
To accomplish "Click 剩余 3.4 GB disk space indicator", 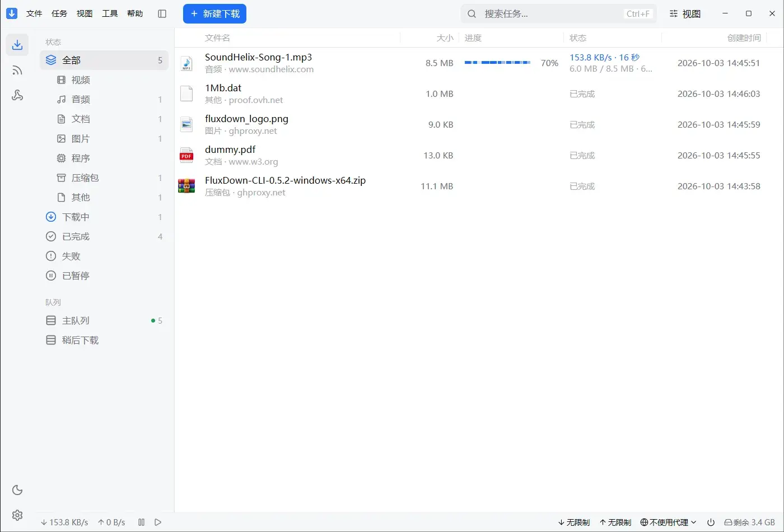I will pos(749,522).
